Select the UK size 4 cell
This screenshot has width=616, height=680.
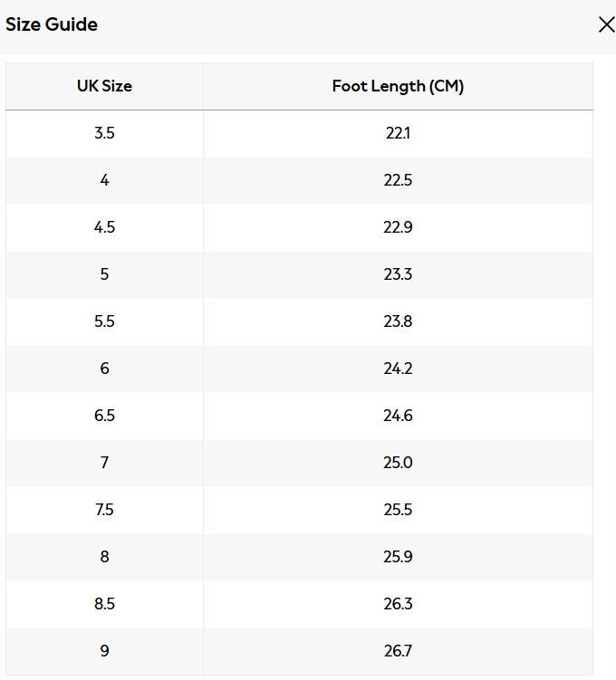click(104, 180)
